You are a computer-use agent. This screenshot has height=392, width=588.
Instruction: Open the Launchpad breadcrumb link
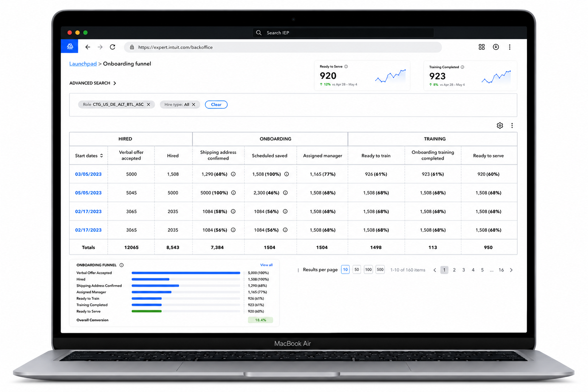point(83,64)
